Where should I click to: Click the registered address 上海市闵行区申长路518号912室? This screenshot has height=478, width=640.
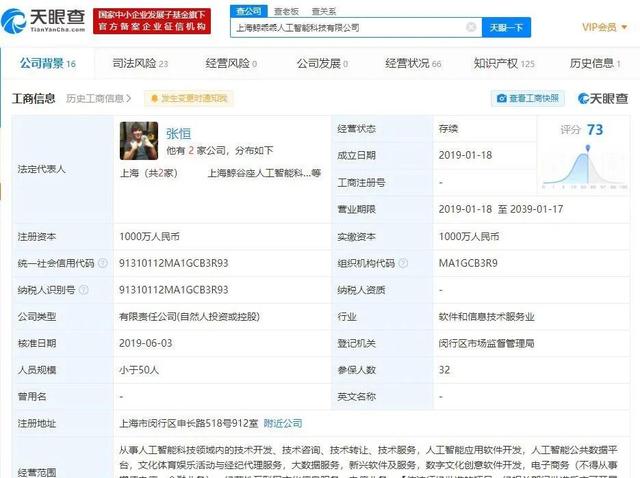(x=189, y=423)
